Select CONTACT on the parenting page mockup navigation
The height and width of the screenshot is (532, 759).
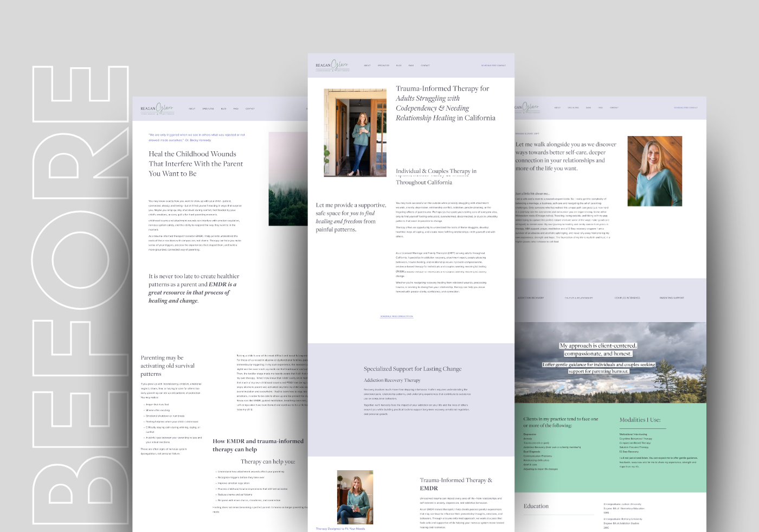[250, 108]
